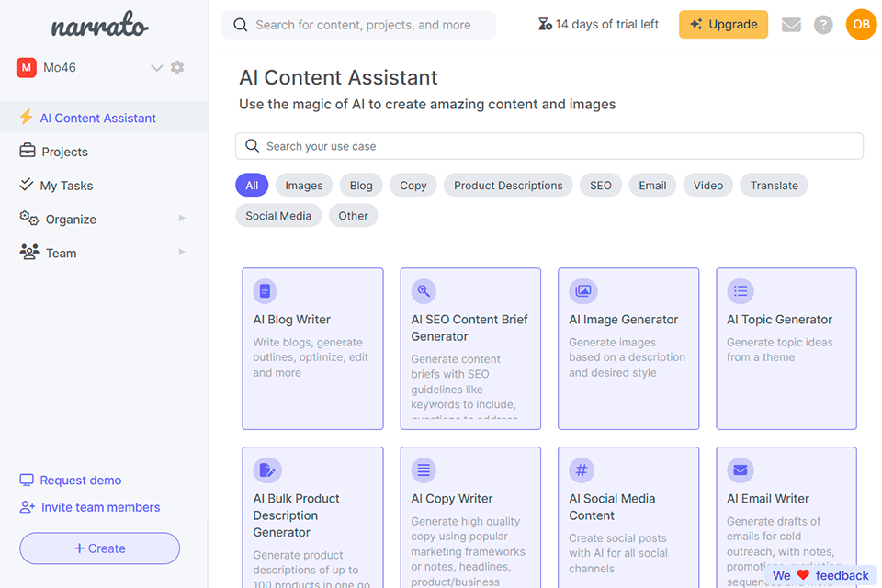Open the AI Topic Generator card title
The image size is (882, 588).
pos(779,319)
